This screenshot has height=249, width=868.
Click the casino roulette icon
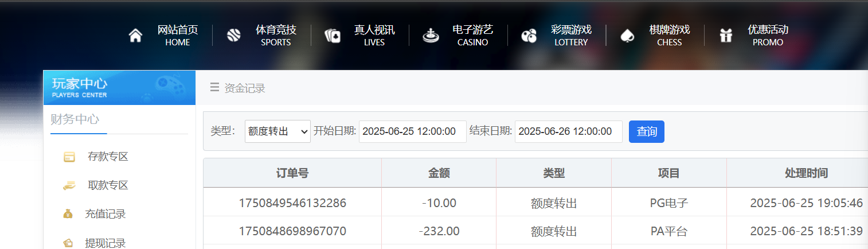pyautogui.click(x=431, y=36)
